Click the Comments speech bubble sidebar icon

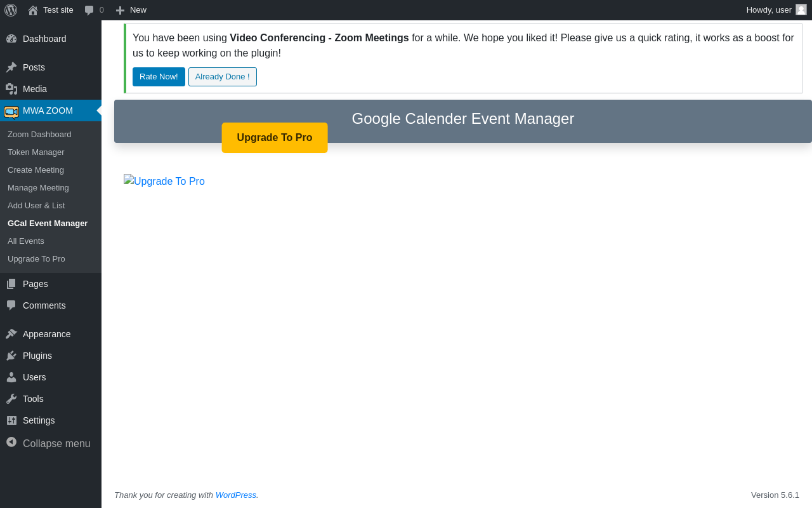click(11, 305)
